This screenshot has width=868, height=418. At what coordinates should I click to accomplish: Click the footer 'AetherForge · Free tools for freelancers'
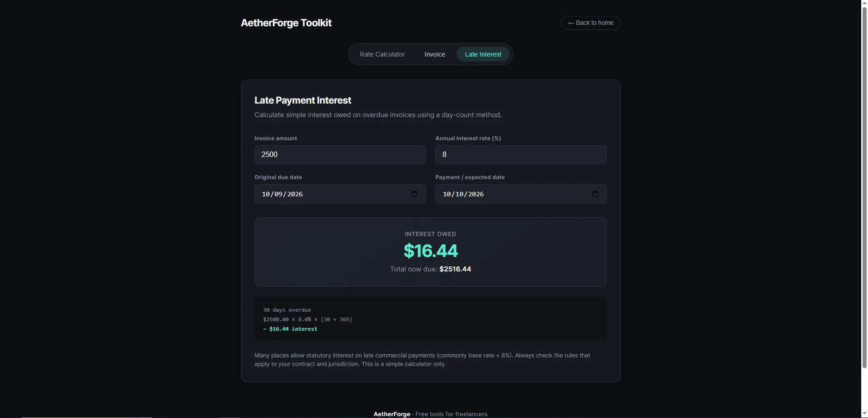(430, 414)
